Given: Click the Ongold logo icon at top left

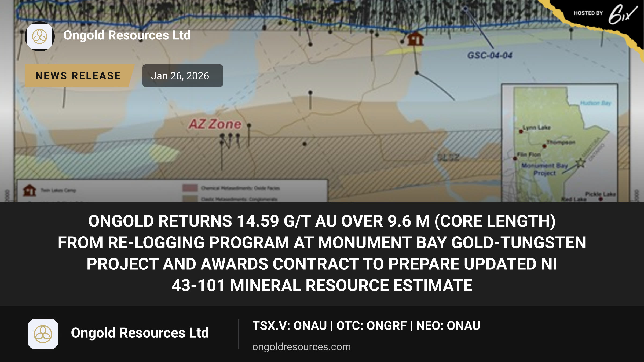Looking at the screenshot, I should point(40,36).
